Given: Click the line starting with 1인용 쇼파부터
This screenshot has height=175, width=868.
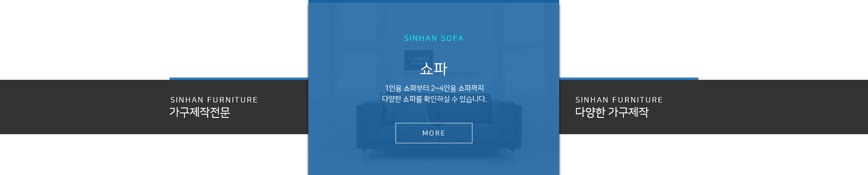Looking at the screenshot, I should tap(434, 88).
